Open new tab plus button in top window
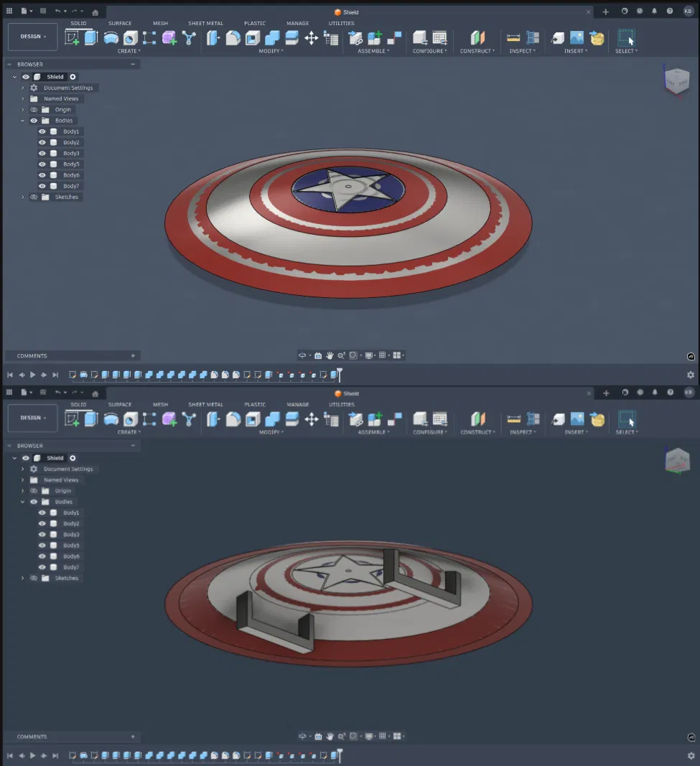This screenshot has width=700, height=766. [606, 11]
